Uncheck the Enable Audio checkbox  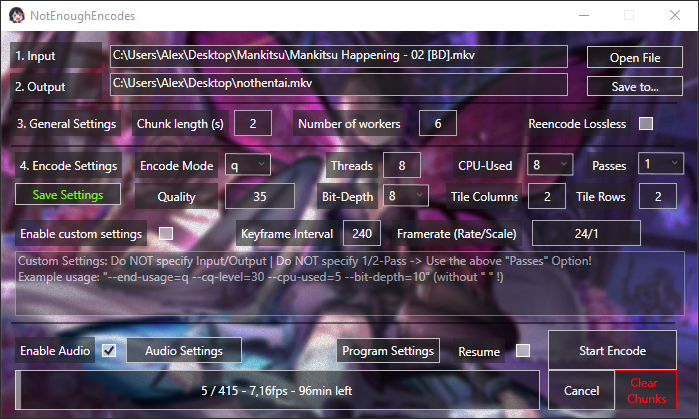pos(109,350)
